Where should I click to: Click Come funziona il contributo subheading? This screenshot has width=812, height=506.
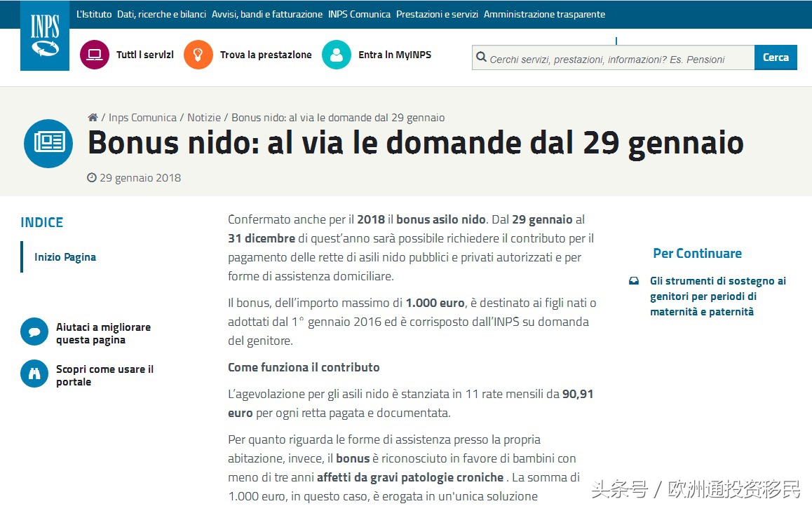pos(304,367)
